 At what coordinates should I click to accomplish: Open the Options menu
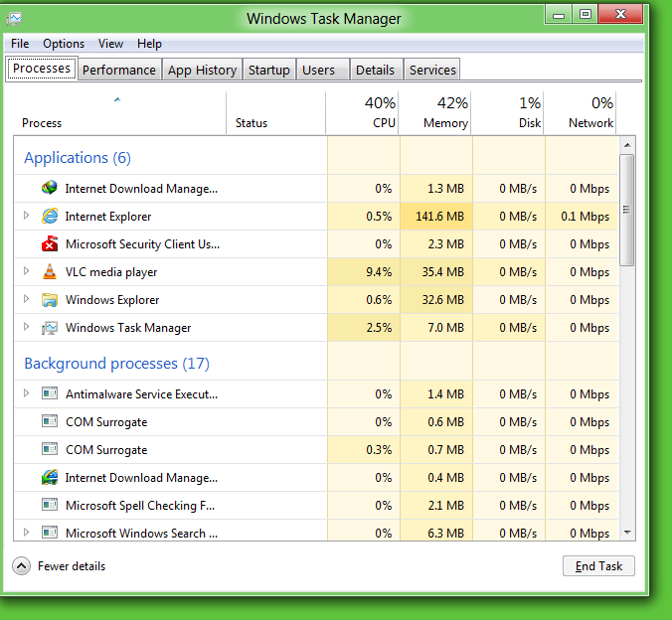pos(64,44)
